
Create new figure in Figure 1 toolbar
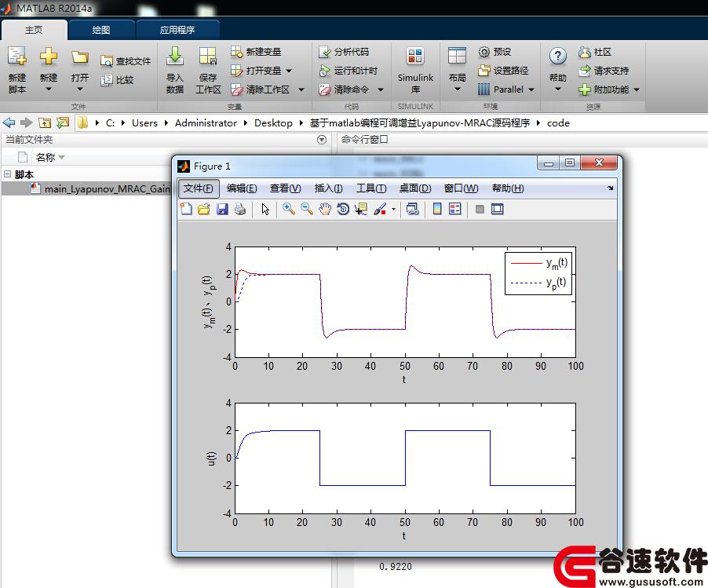coord(186,209)
